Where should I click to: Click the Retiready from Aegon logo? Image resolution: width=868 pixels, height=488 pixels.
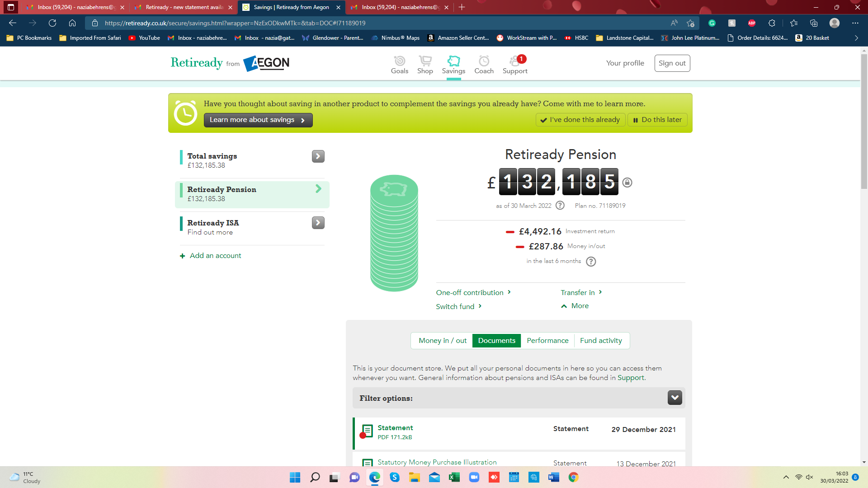pyautogui.click(x=230, y=63)
